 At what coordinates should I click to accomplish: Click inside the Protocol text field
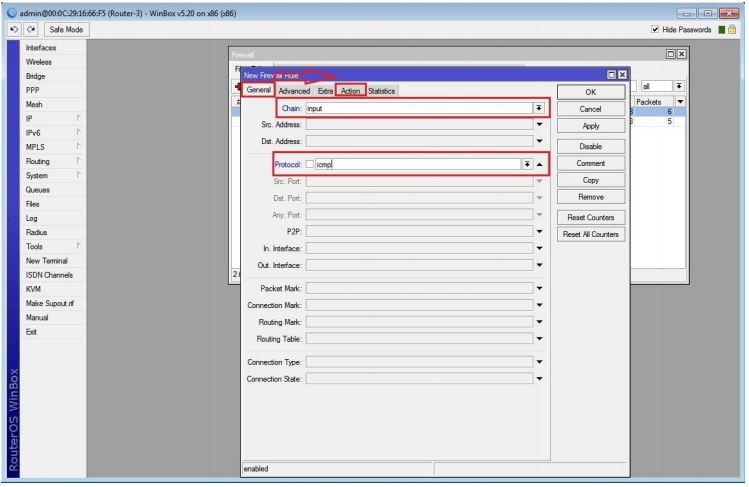pos(415,164)
